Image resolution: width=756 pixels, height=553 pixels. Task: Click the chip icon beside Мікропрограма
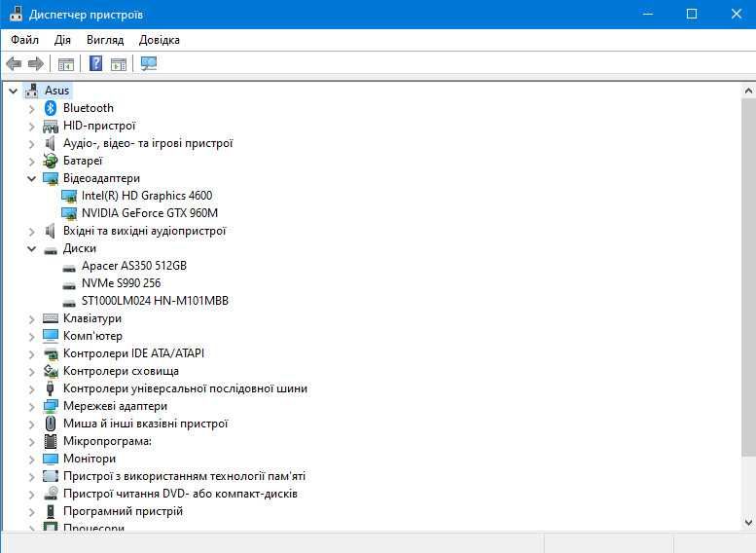[x=51, y=441]
